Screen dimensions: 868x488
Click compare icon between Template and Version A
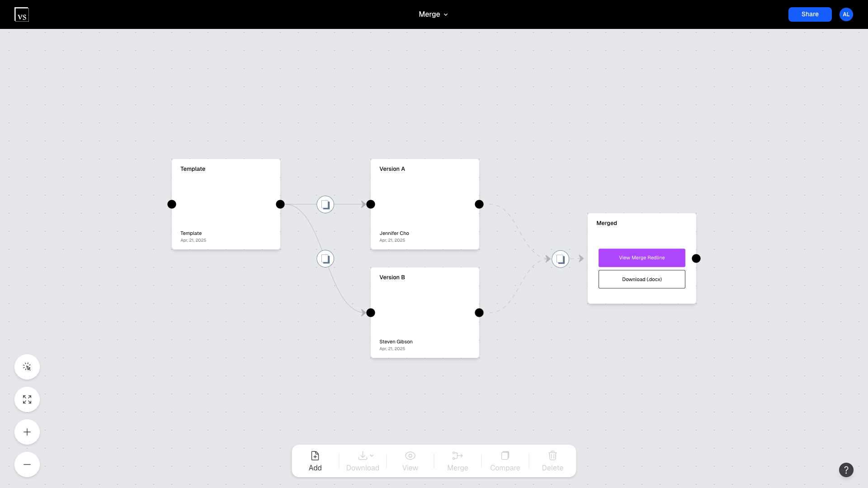coord(325,204)
